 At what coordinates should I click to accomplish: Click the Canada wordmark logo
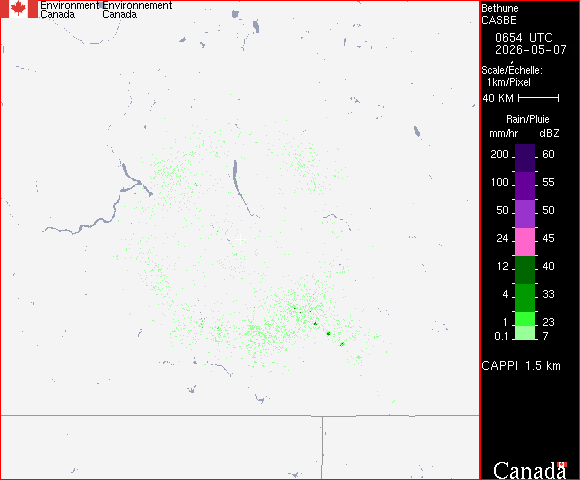(529, 470)
